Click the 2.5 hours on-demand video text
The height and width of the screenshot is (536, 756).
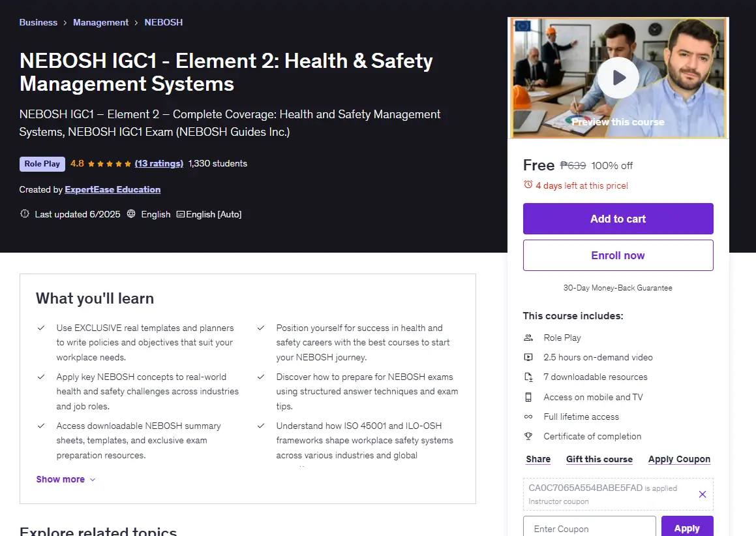598,358
